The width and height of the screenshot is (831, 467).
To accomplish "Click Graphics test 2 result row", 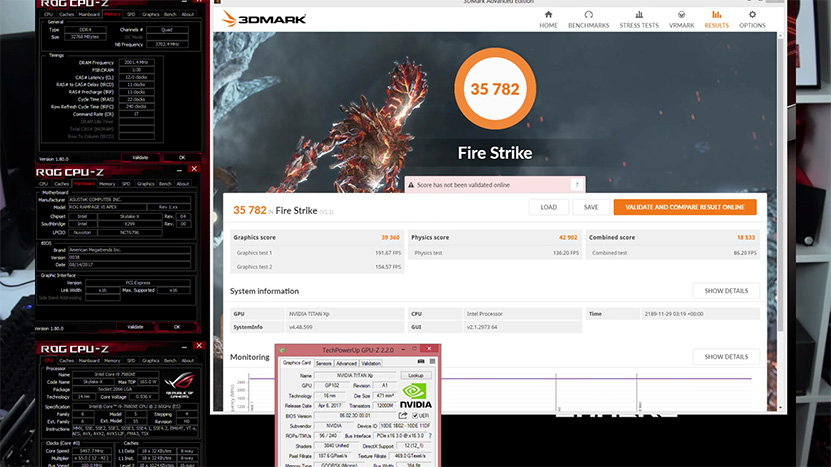I will pyautogui.click(x=317, y=267).
